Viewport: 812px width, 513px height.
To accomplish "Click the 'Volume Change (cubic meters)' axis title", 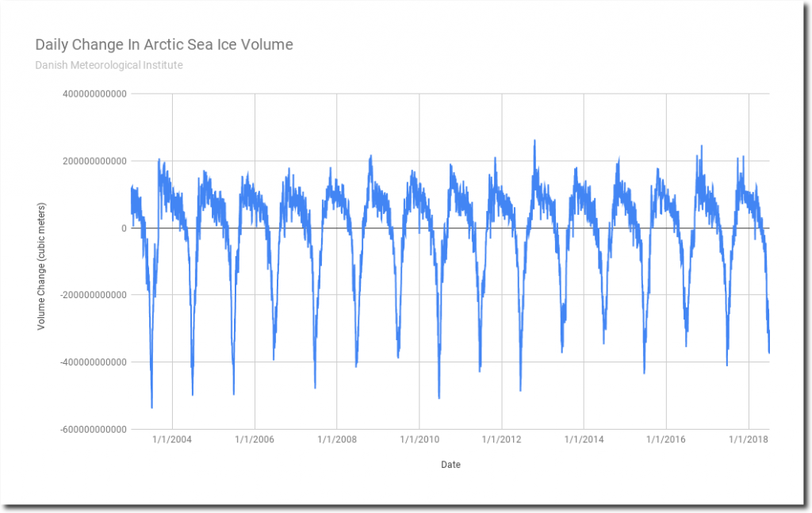I will pyautogui.click(x=41, y=262).
